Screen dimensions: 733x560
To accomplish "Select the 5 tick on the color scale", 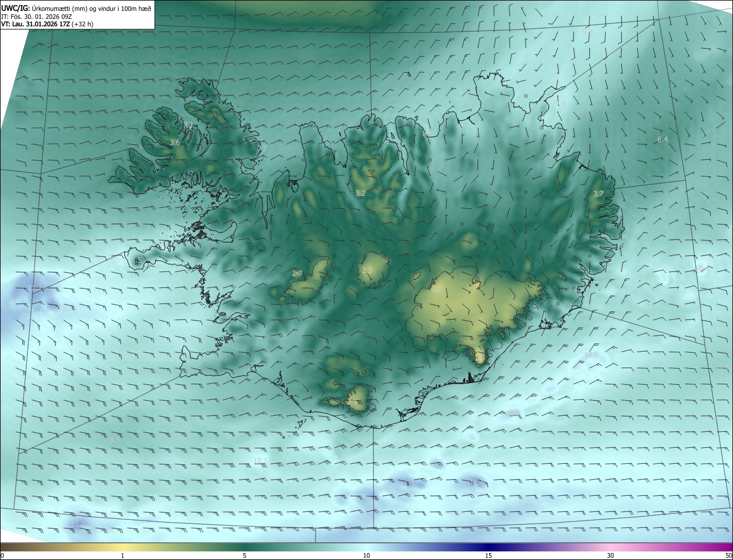I will click(245, 556).
